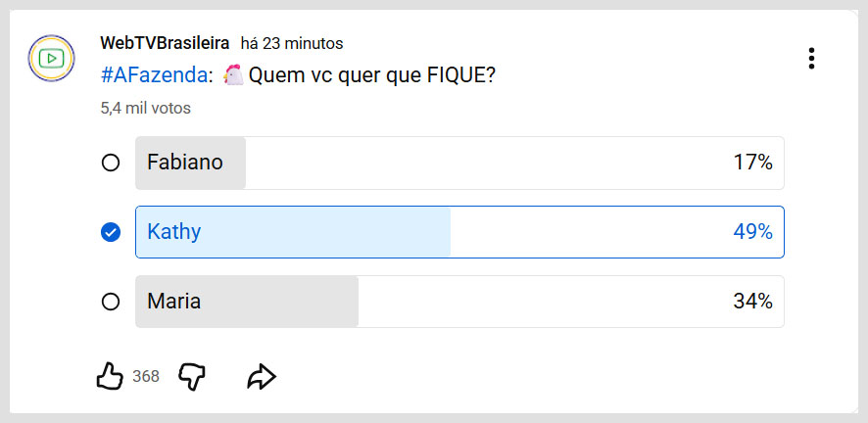Click the Maria poll option bar
The width and height of the screenshot is (868, 423).
coord(459,302)
